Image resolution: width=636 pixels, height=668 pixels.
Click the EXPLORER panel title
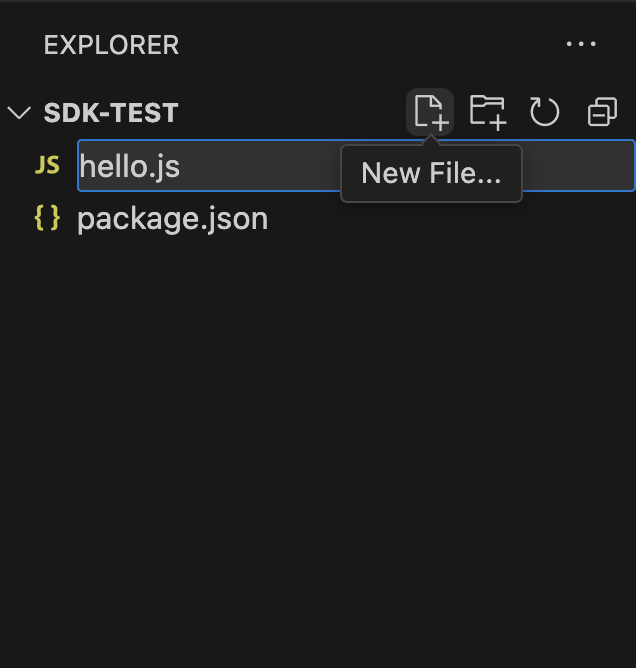point(111,45)
